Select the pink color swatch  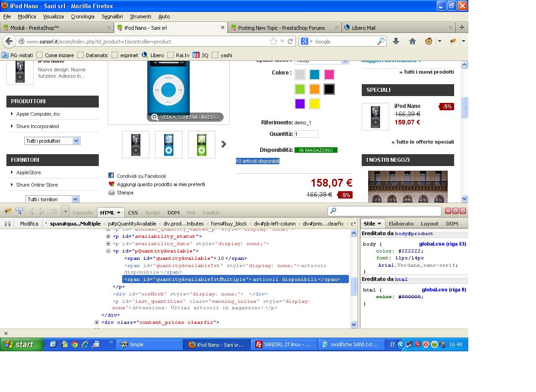coord(329,75)
